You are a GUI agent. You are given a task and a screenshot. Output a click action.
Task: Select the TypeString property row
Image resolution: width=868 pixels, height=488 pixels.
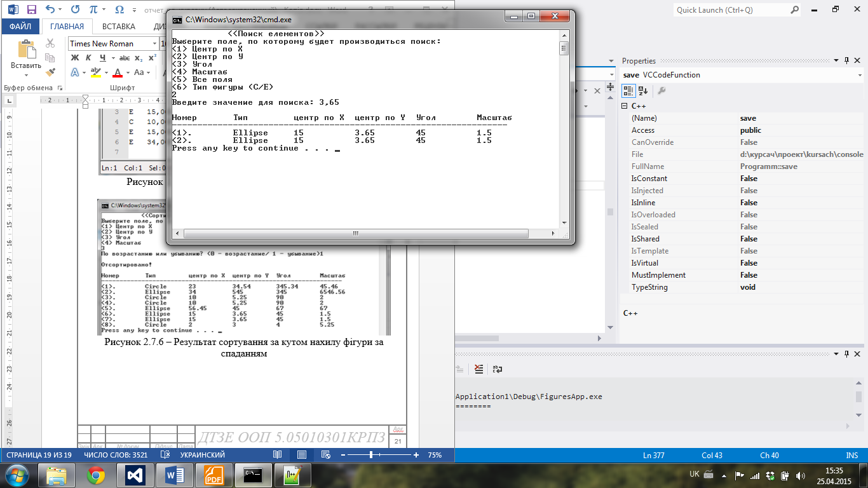point(747,287)
